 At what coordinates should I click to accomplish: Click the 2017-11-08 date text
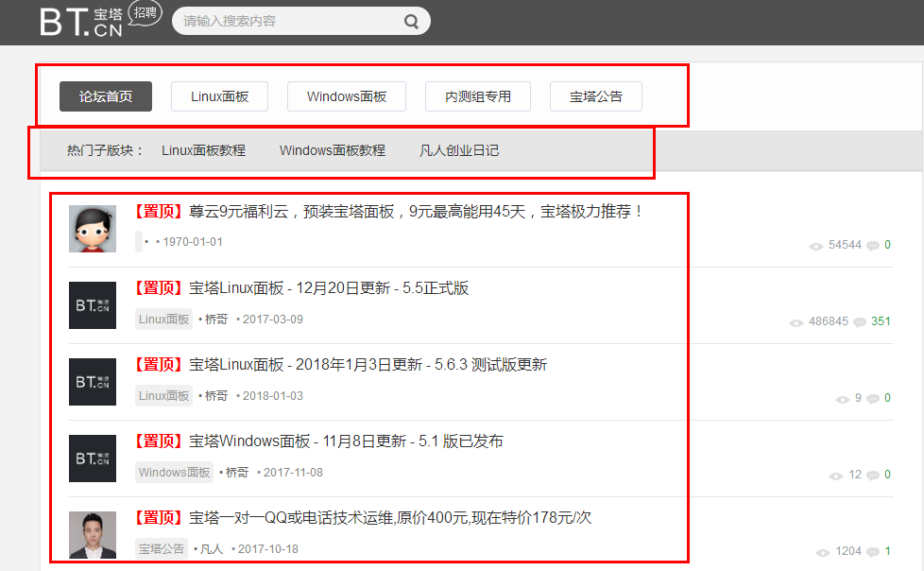(293, 473)
